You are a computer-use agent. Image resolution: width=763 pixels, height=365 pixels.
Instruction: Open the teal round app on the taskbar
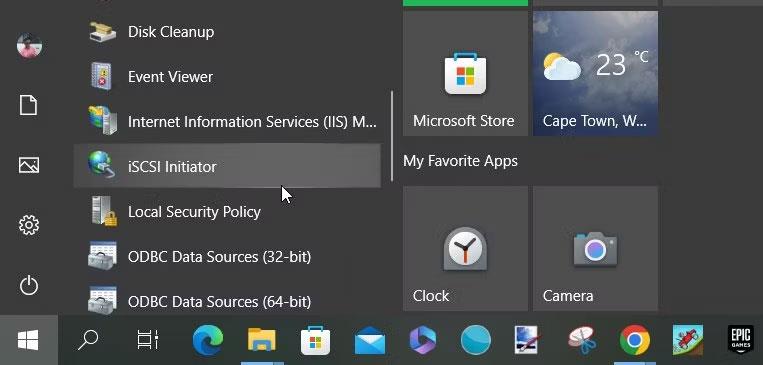pos(475,340)
